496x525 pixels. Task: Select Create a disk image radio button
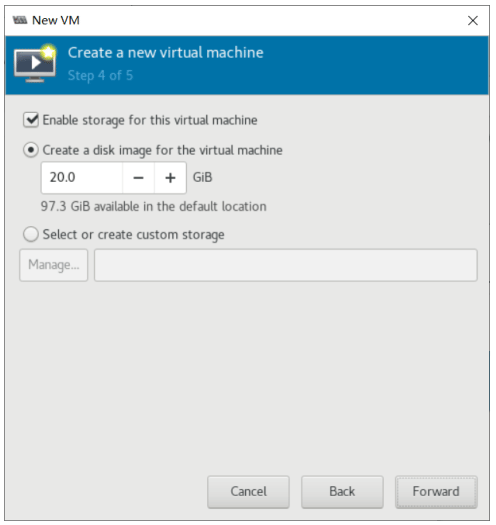pos(31,150)
